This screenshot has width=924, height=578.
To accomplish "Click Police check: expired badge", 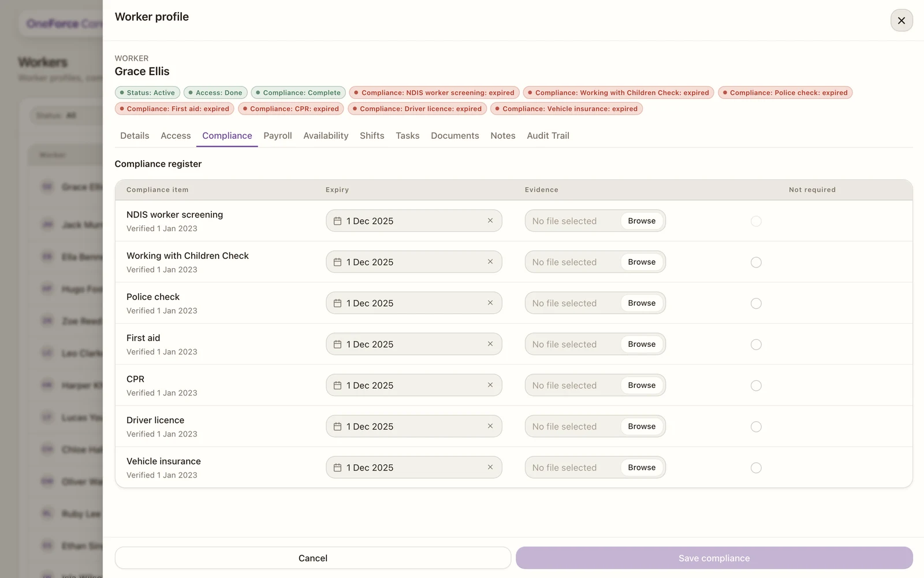I will pyautogui.click(x=785, y=92).
